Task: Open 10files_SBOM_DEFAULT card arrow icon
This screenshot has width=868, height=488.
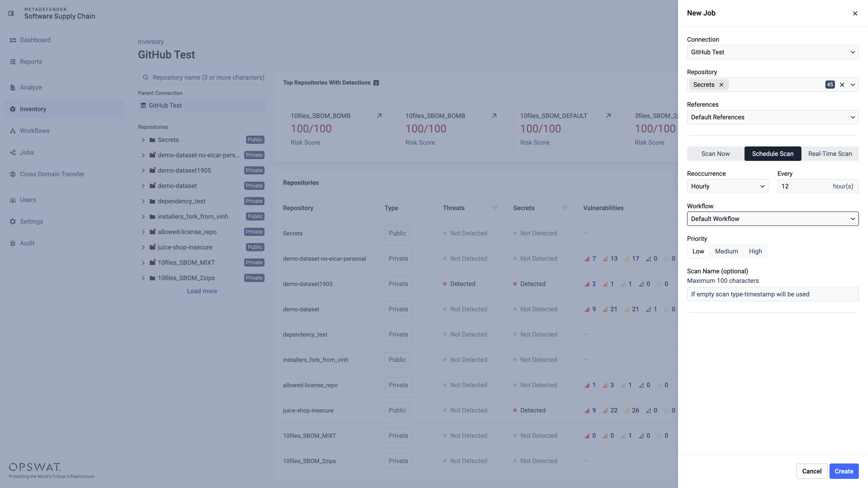Action: pyautogui.click(x=609, y=116)
